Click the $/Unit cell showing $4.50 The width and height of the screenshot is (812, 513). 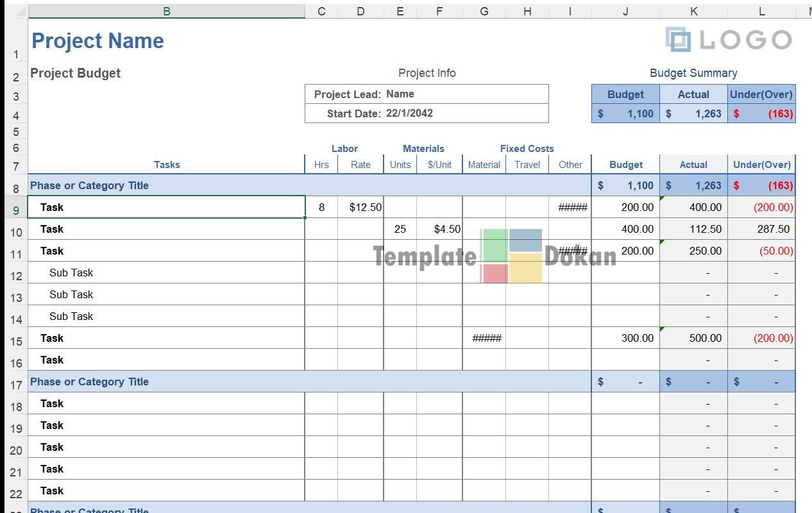(439, 229)
